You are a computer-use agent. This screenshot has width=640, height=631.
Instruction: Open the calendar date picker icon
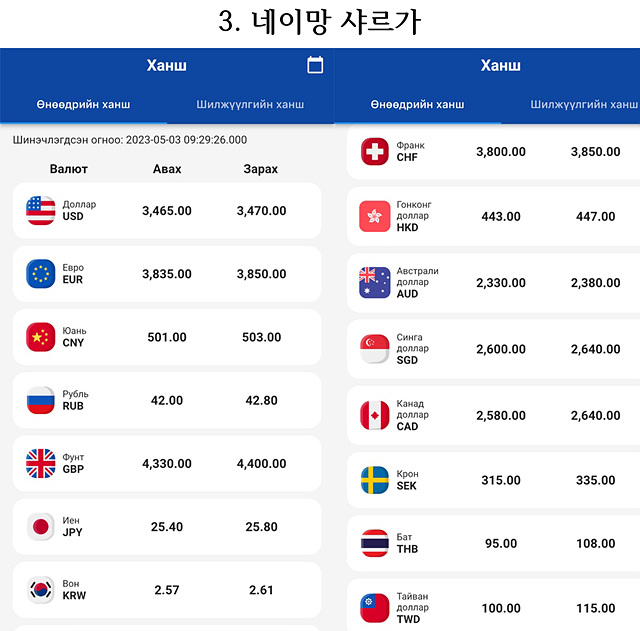(x=315, y=65)
